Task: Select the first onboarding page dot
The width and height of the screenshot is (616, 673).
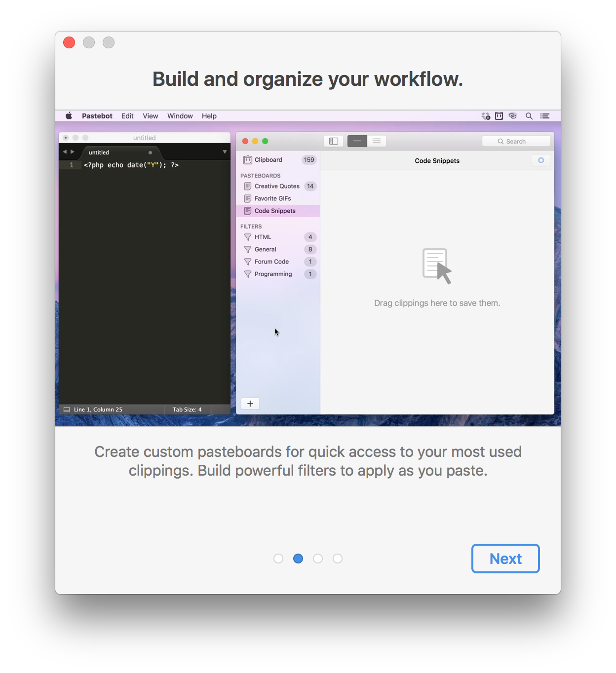Action: pyautogui.click(x=278, y=559)
